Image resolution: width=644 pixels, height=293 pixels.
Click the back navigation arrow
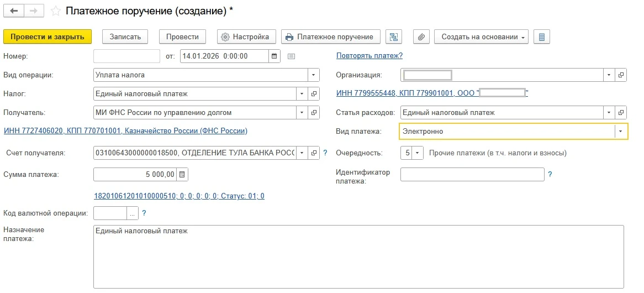(14, 11)
